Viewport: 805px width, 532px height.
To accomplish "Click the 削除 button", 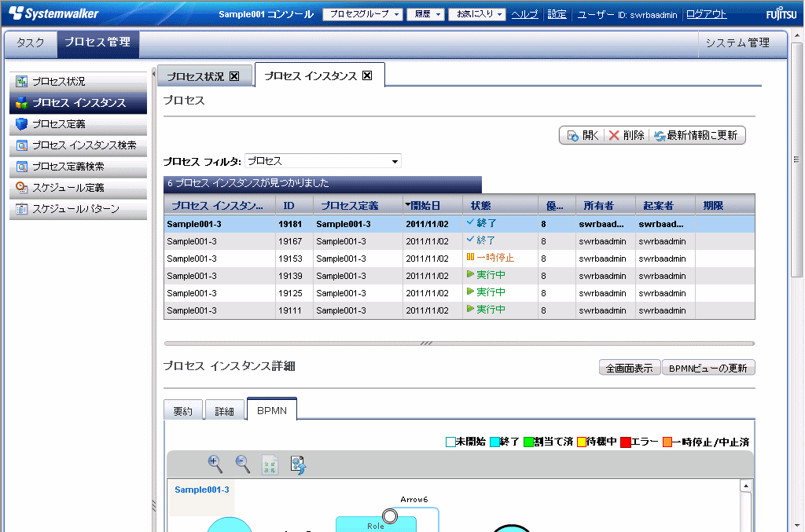I will point(627,135).
